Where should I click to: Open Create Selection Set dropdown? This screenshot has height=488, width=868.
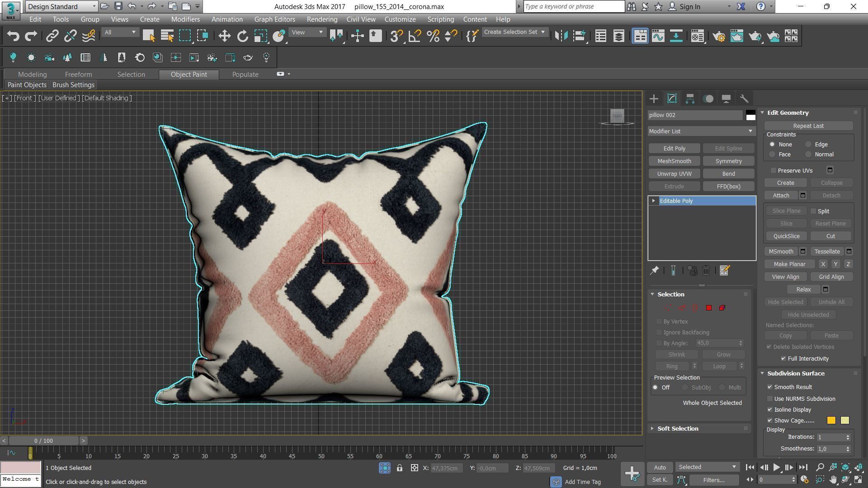pos(514,32)
